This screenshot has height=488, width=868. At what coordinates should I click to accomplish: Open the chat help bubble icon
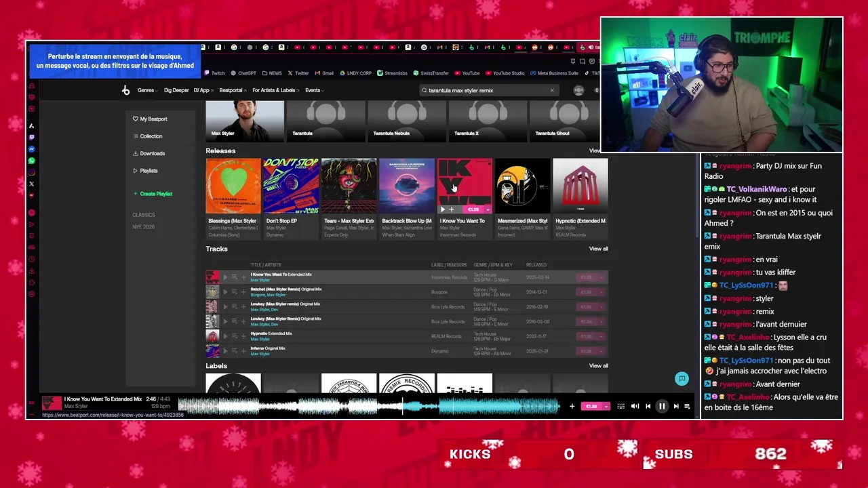click(x=682, y=379)
